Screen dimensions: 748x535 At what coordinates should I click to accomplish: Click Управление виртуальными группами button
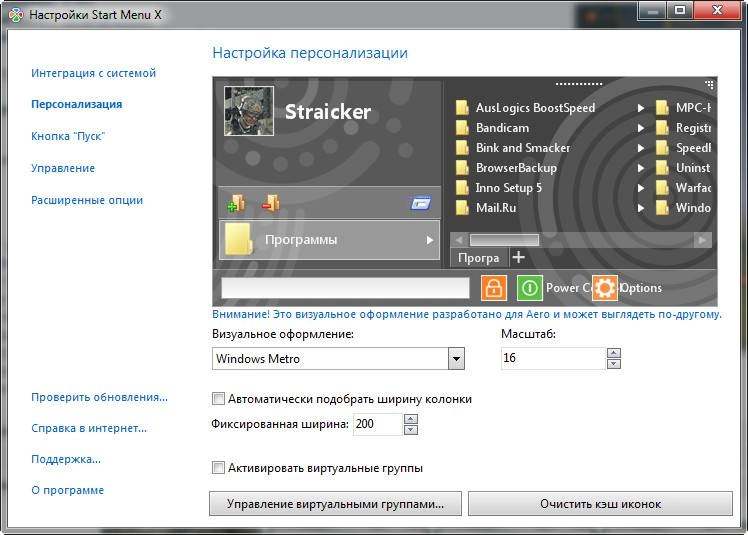(x=335, y=504)
